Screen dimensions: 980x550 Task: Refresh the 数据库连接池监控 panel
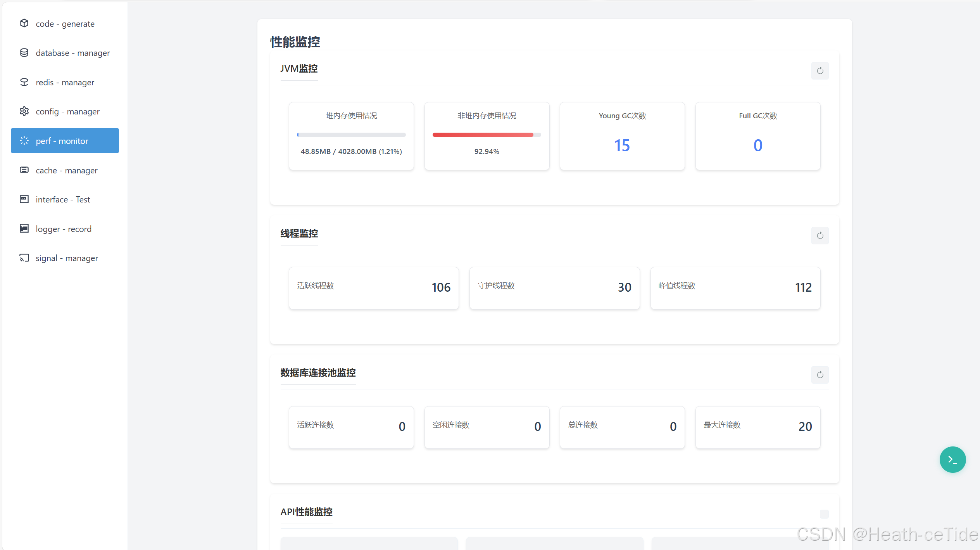click(x=820, y=375)
